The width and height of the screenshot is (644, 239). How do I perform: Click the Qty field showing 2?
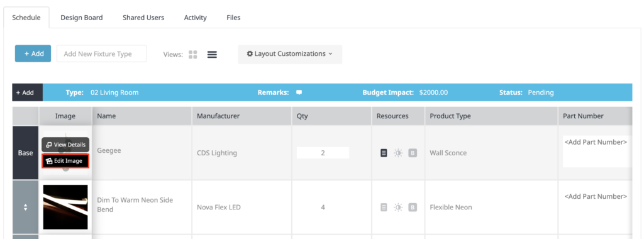coord(323,153)
